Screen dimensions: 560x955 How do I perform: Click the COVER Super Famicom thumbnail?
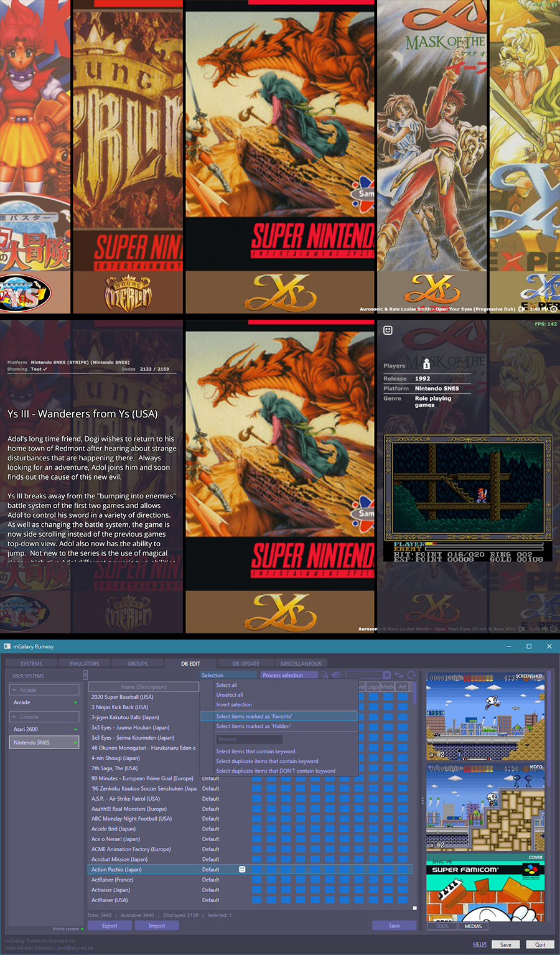[485, 888]
